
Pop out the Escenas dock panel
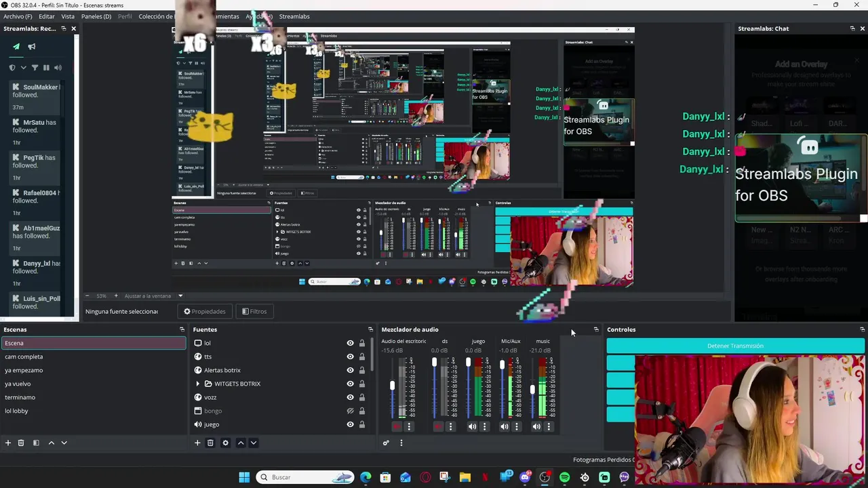click(182, 329)
